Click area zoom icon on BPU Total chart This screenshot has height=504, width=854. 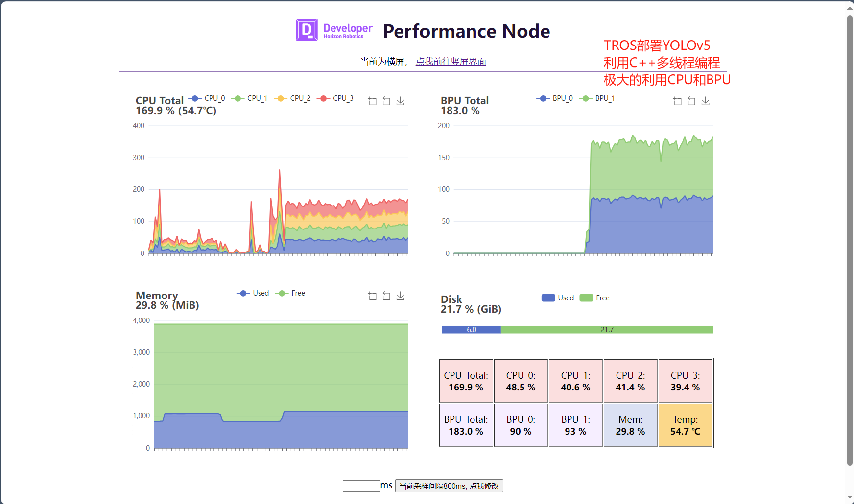tap(677, 101)
